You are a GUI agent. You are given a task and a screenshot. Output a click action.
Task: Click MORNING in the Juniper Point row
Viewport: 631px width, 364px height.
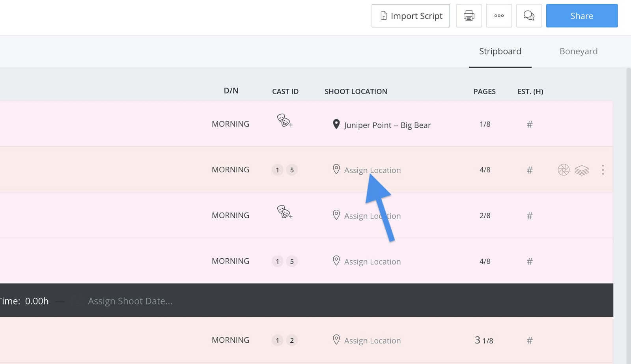click(230, 124)
